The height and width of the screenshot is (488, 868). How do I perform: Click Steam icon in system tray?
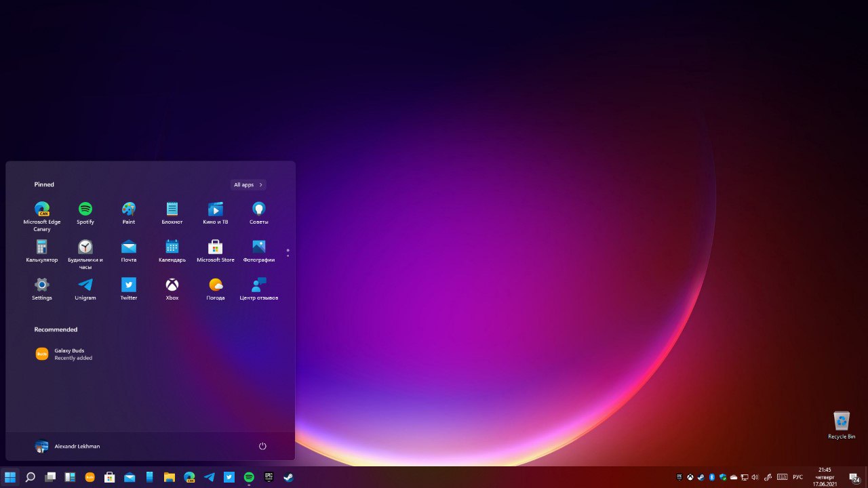(x=701, y=477)
